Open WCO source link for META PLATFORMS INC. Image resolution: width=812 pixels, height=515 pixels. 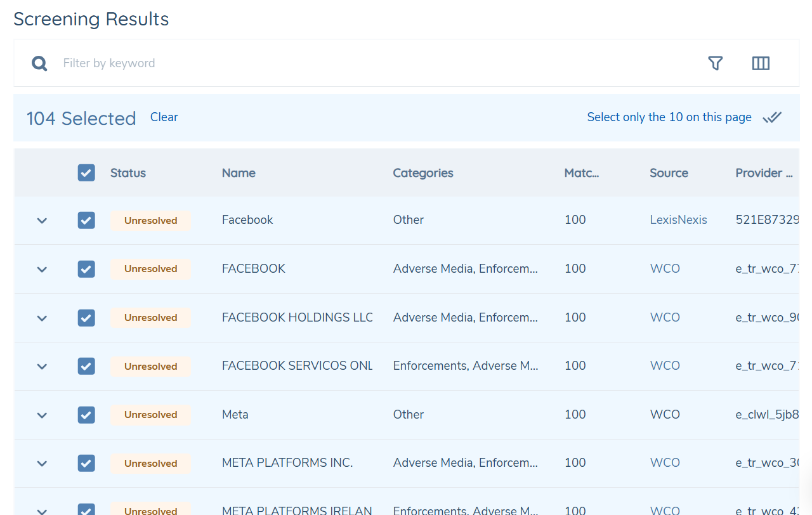click(x=665, y=462)
